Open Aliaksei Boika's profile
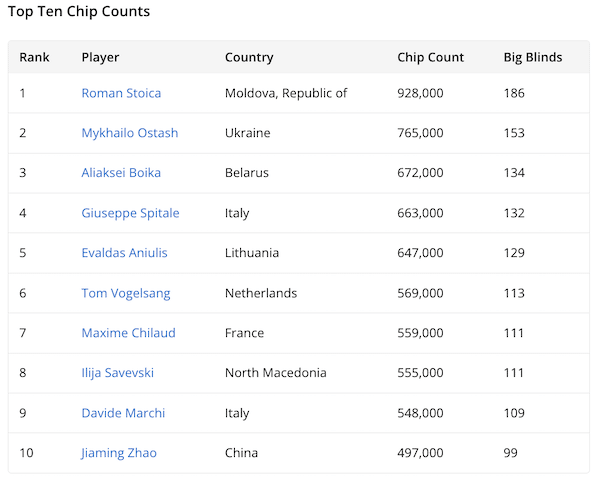The height and width of the screenshot is (483, 600). (x=121, y=173)
